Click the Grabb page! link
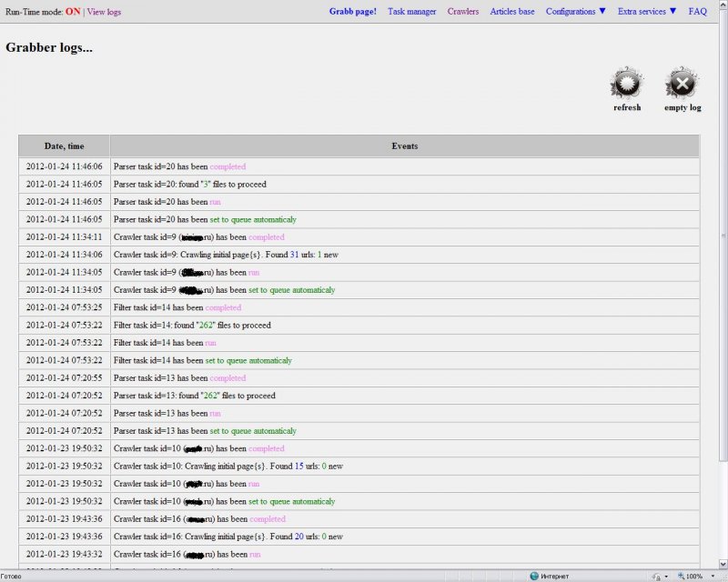Viewport: 728px width, 582px height. click(353, 12)
